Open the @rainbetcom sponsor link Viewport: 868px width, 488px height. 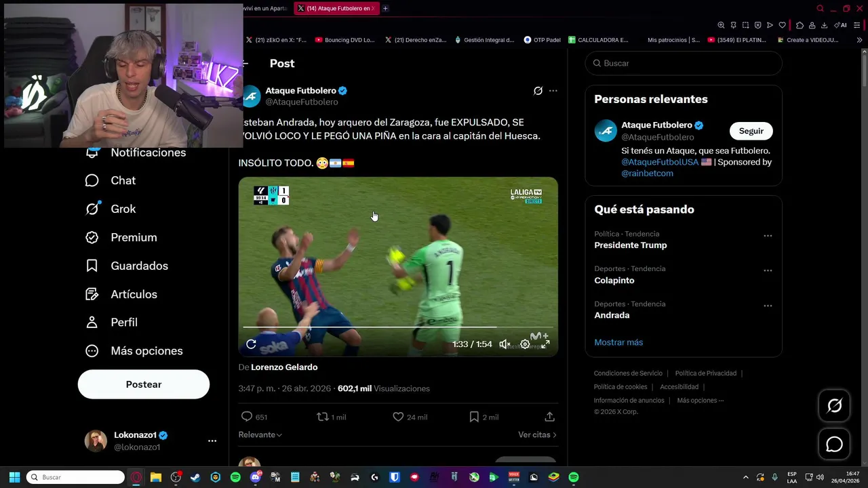pos(648,174)
